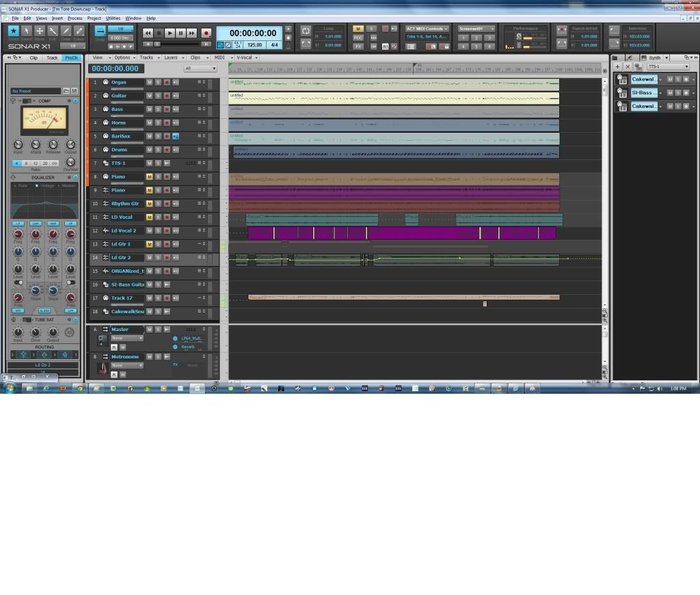Expand the ACT MIDI Controller dropdown
Screen dimensions: 700x595
click(x=426, y=29)
